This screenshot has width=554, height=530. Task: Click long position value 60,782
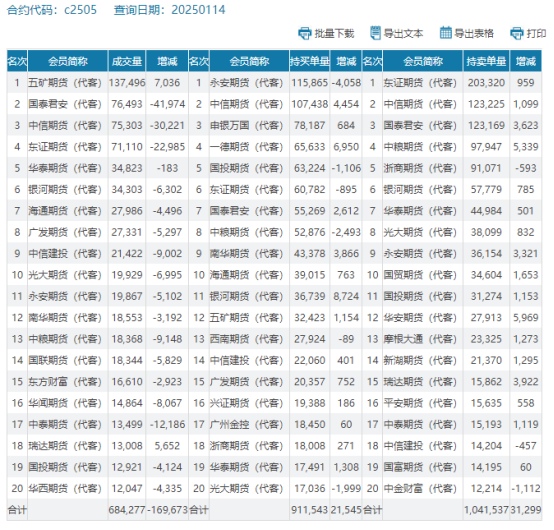click(310, 190)
